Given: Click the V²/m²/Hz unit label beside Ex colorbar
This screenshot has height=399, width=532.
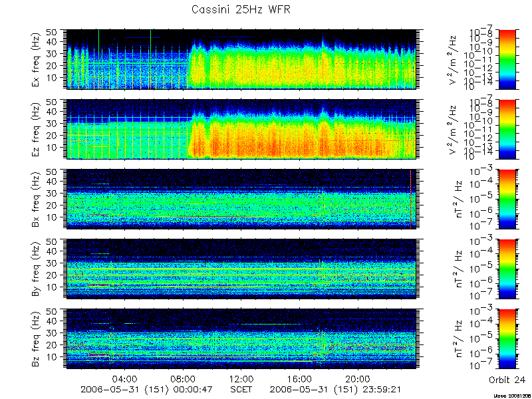Looking at the screenshot, I should coord(454,59).
